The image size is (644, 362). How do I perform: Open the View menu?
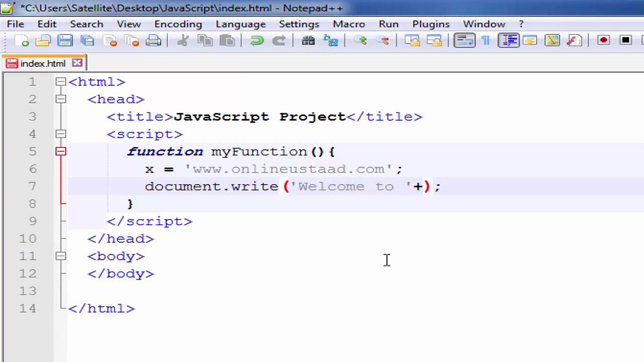129,24
